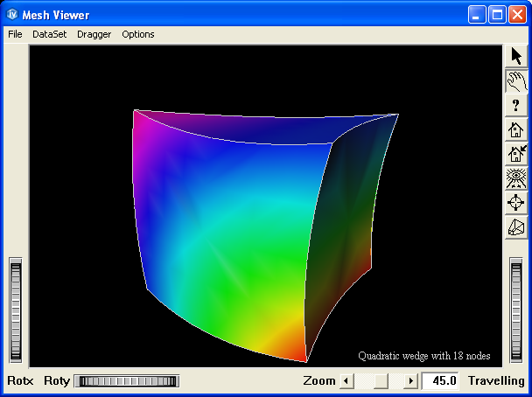Viewport: 532px width, 397px height.
Task: Select the arrow pick mode tool
Action: [x=516, y=57]
